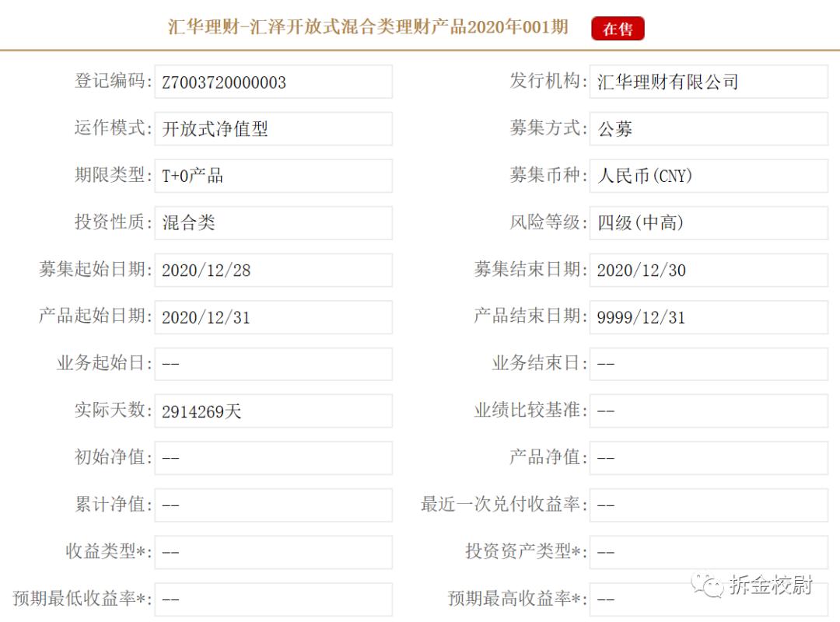Click the 风险等级 field showing 四级(中高)
840x622 pixels.
tap(708, 222)
